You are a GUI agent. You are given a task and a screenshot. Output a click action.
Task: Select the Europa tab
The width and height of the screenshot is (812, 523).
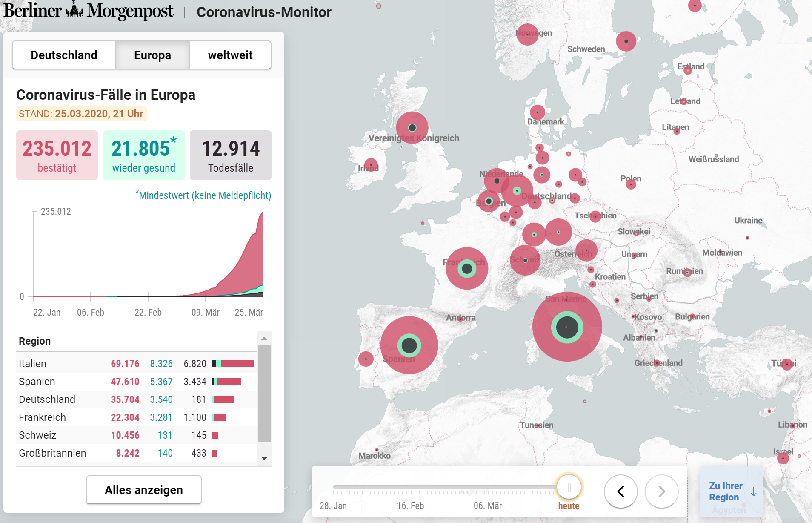[152, 55]
